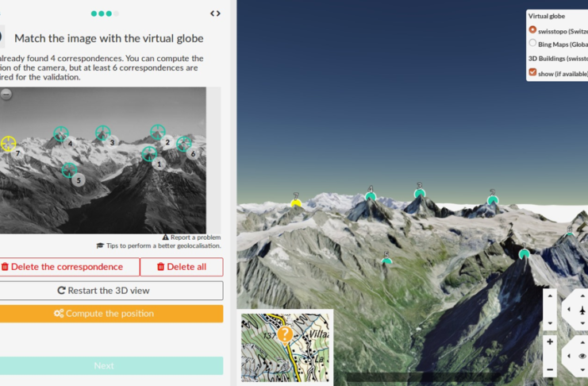This screenshot has width=588, height=386.
Task: Select the swisstopo radio button
Action: pyautogui.click(x=532, y=29)
